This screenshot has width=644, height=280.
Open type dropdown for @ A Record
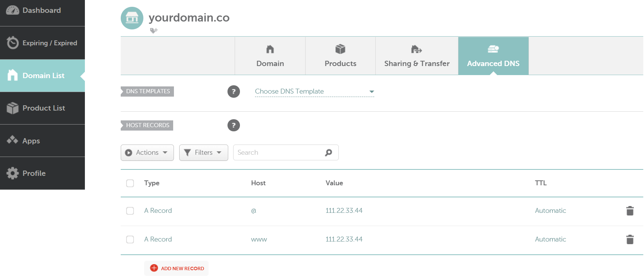pos(158,211)
